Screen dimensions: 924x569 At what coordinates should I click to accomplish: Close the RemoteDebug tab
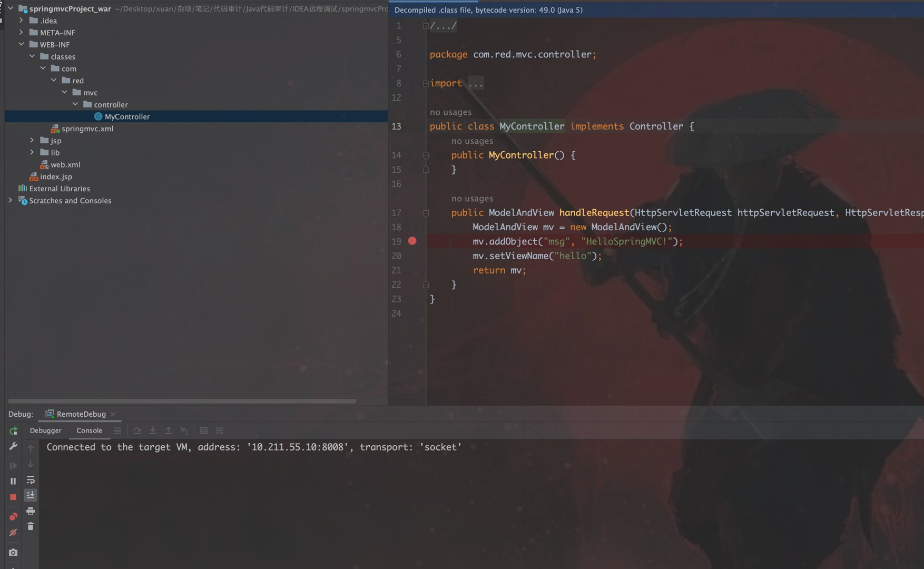click(x=113, y=414)
